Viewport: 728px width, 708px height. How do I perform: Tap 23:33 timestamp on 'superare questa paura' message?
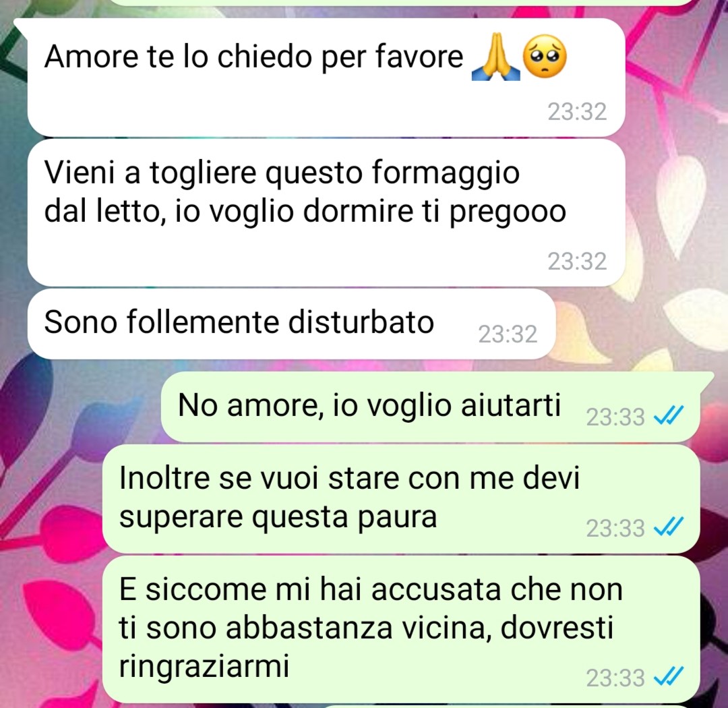pyautogui.click(x=615, y=528)
